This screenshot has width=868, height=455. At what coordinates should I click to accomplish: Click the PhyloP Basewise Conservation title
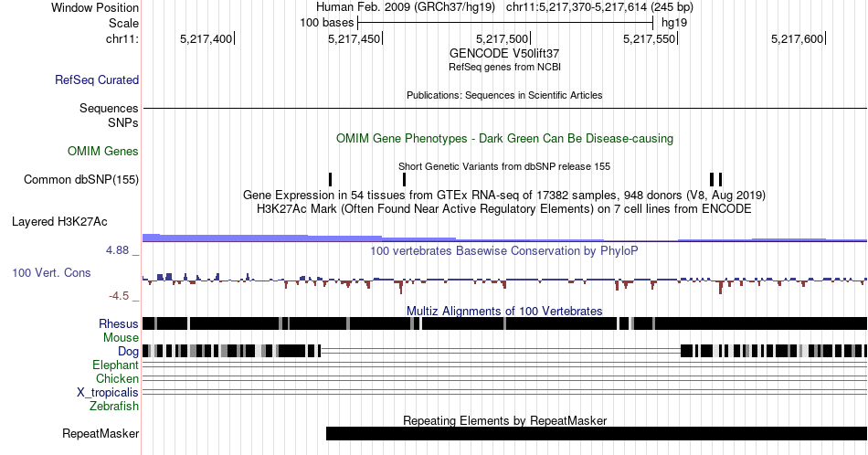(504, 250)
